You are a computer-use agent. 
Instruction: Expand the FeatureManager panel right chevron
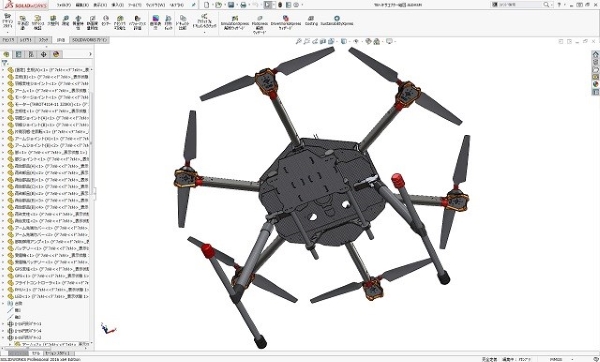(x=90, y=54)
